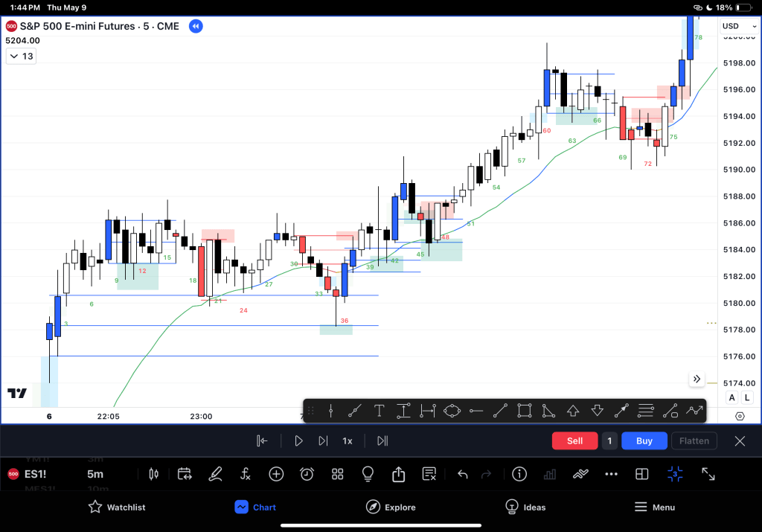The image size is (762, 532).
Task: Tap the share chart icon
Action: [398, 474]
